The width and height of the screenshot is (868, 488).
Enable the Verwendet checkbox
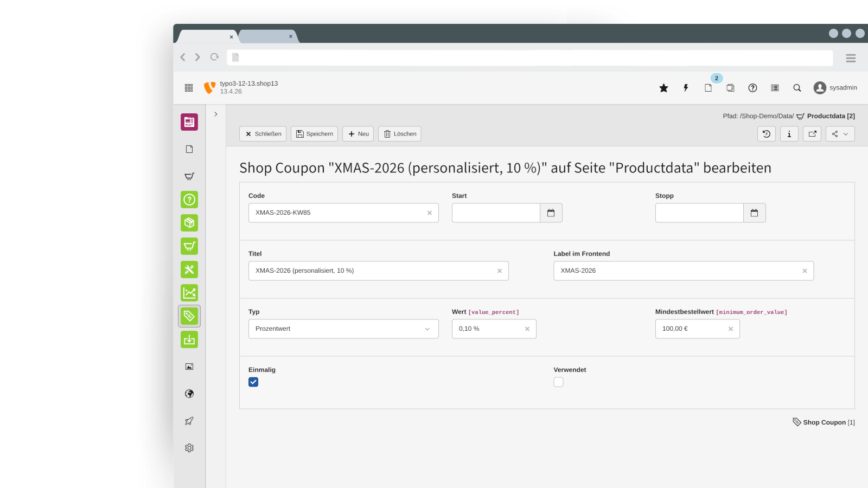pyautogui.click(x=558, y=382)
